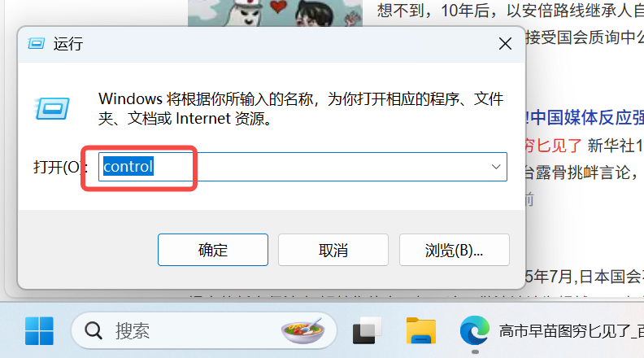Click the large Run icon beside the description
Image resolution: width=644 pixels, height=358 pixels.
pyautogui.click(x=52, y=108)
